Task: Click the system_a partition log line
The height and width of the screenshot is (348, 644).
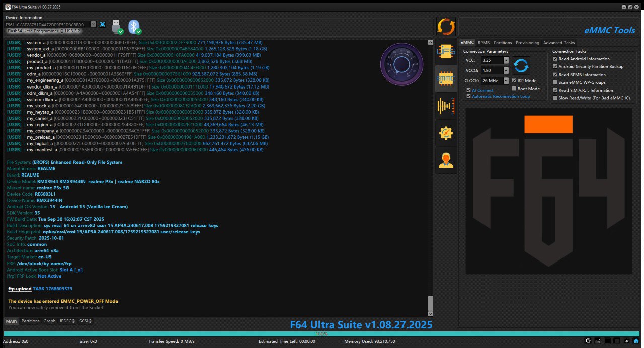Action: (x=135, y=43)
